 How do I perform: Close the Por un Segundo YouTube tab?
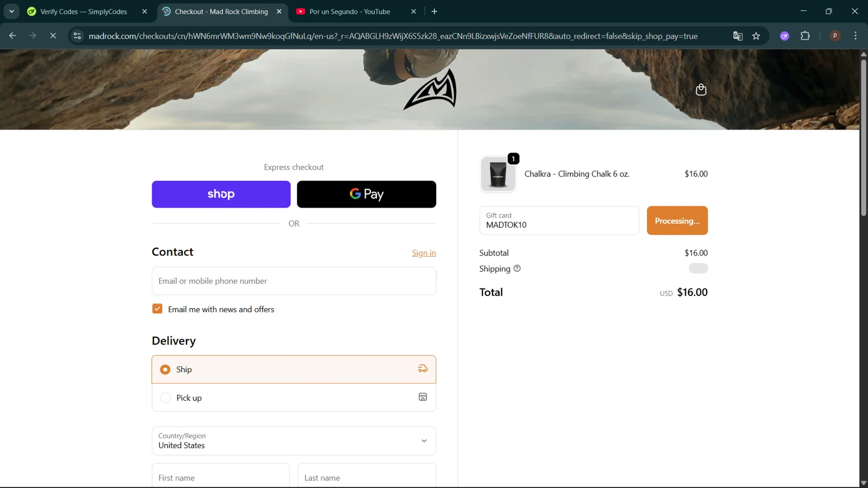click(x=414, y=12)
